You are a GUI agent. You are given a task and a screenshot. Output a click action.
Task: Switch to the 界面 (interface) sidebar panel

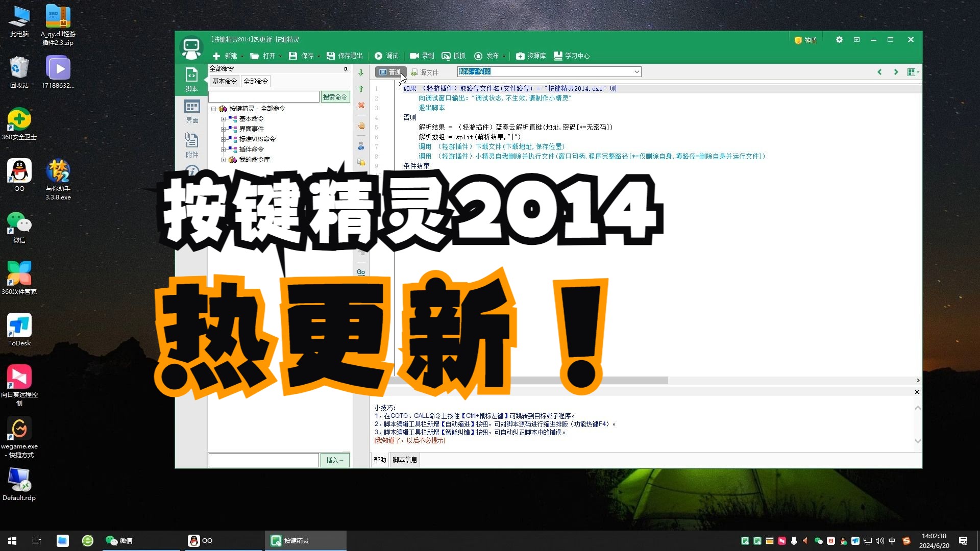pyautogui.click(x=192, y=112)
